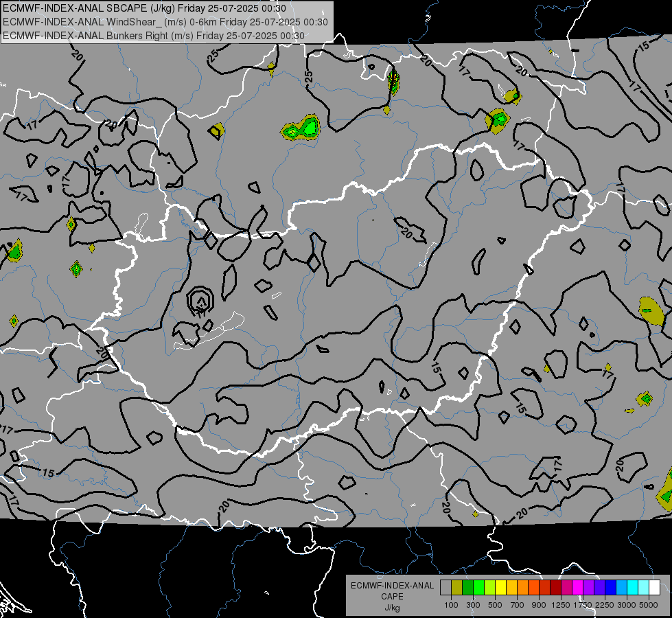Select the 3000 value on legend scale
672x618 pixels.
[627, 605]
